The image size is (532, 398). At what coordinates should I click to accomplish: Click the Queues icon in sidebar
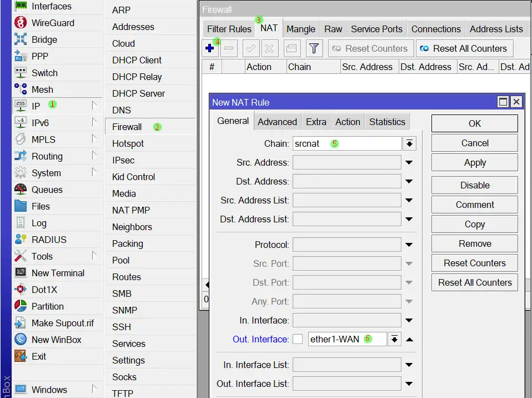click(21, 190)
